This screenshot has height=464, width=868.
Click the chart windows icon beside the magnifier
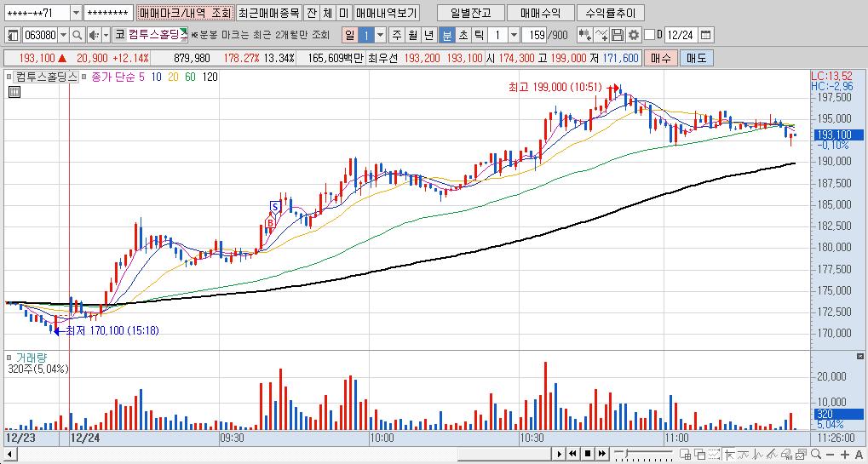801,454
